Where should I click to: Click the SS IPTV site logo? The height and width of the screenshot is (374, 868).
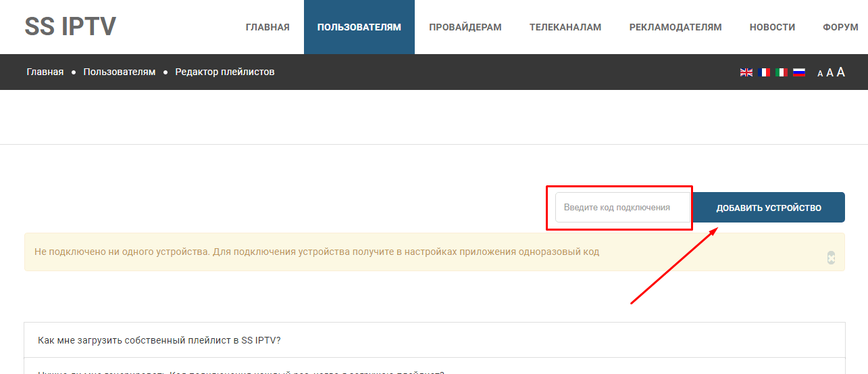click(x=70, y=26)
